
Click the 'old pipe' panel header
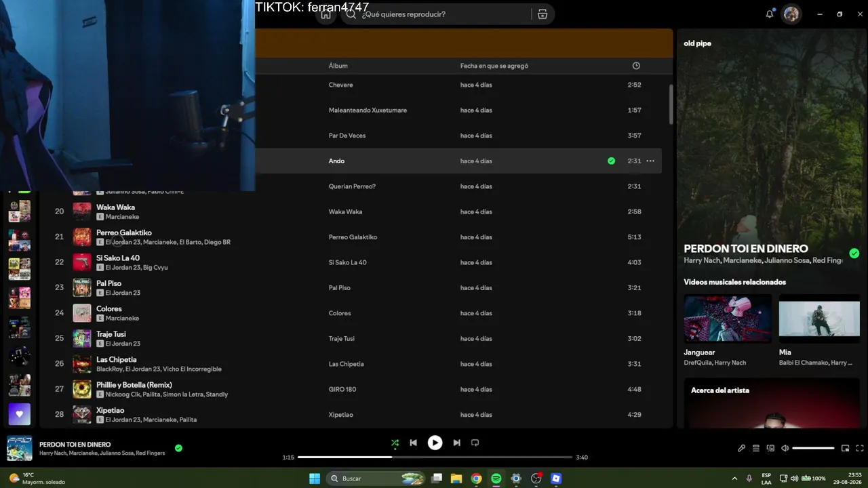point(697,43)
